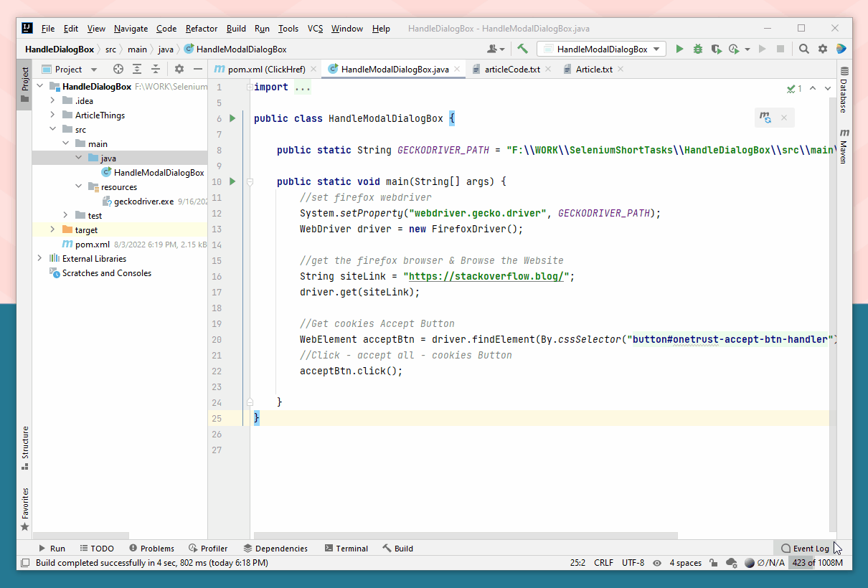The image size is (868, 588).
Task: Select HandleModalDialogBox class in the tree
Action: point(153,172)
